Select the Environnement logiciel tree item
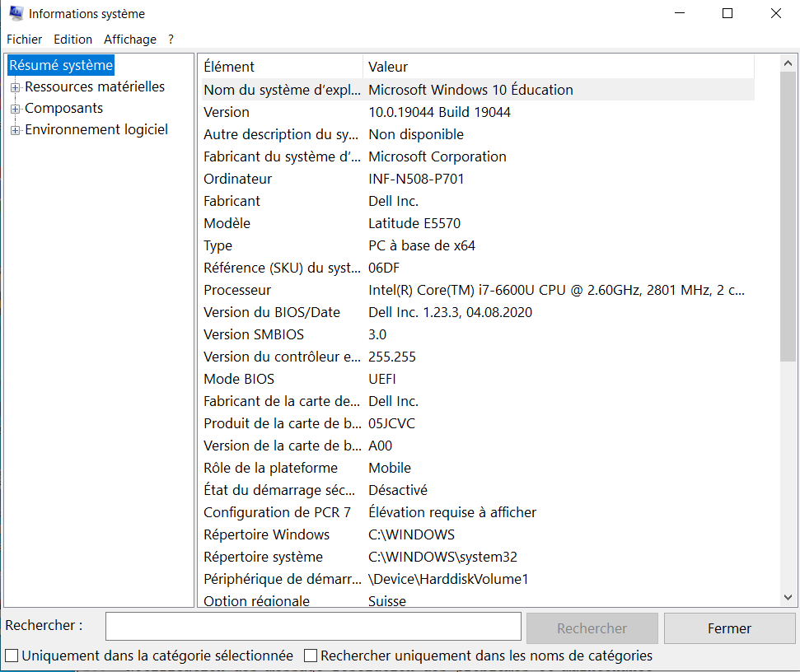Image resolution: width=800 pixels, height=672 pixels. pos(96,129)
